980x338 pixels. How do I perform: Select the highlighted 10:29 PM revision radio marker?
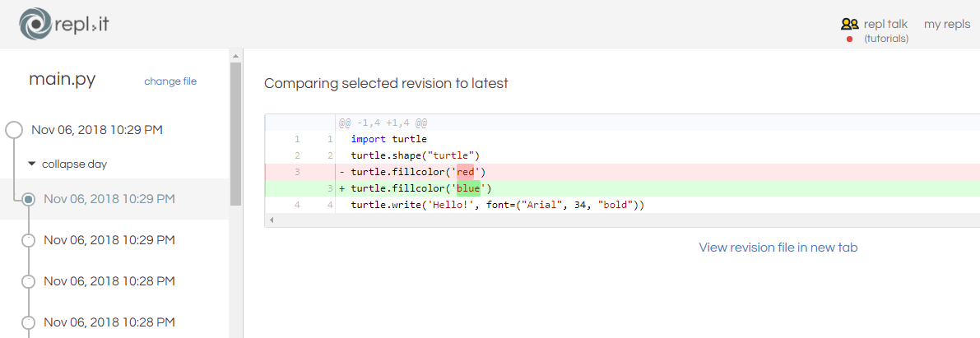pyautogui.click(x=28, y=199)
